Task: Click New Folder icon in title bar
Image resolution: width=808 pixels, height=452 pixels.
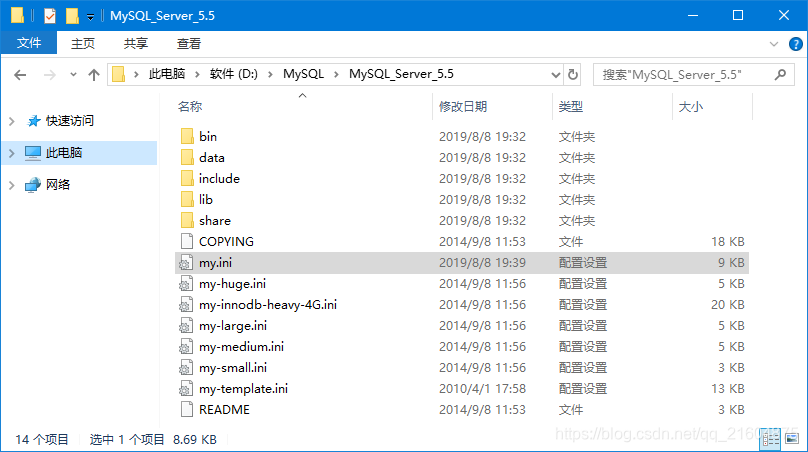Action: 72,16
